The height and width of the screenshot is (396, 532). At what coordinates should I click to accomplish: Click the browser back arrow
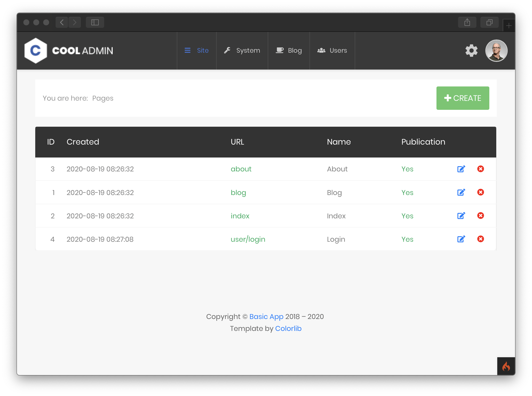(x=62, y=22)
